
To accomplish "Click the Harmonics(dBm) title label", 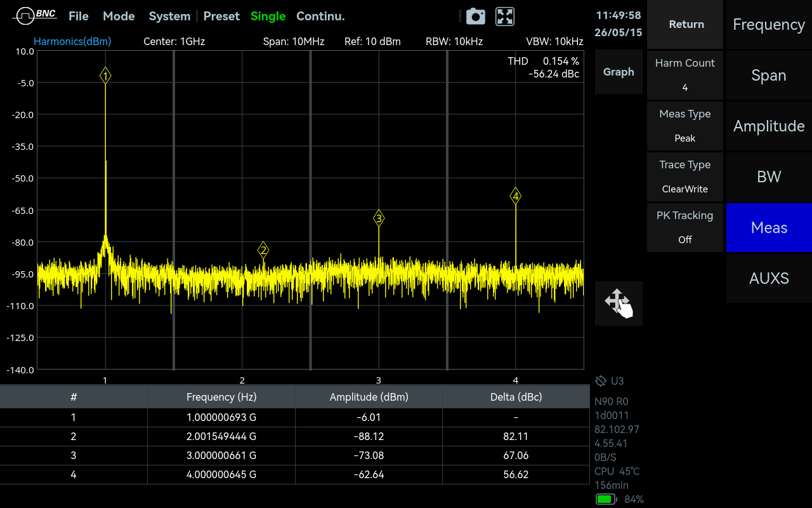I will coord(72,42).
